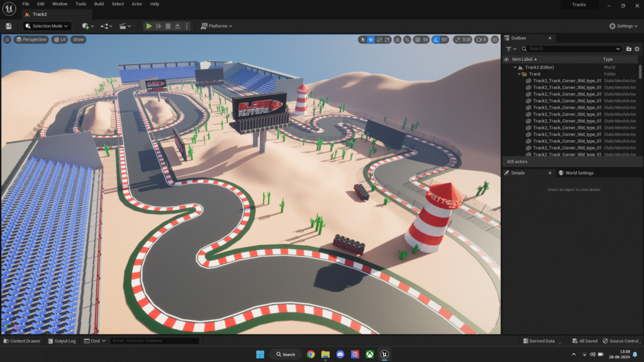Open the Edit menu
Image resolution: width=644 pixels, height=362 pixels.
pyautogui.click(x=41, y=4)
